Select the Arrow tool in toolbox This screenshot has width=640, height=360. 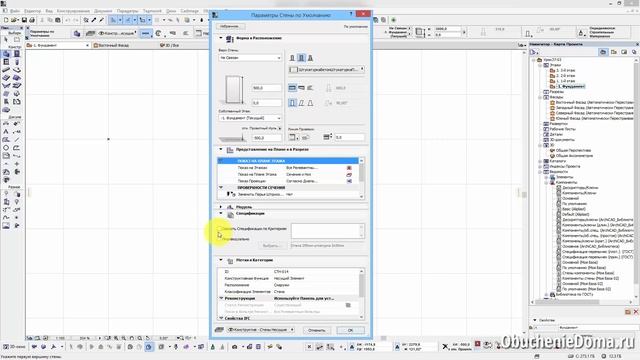click(x=6, y=40)
